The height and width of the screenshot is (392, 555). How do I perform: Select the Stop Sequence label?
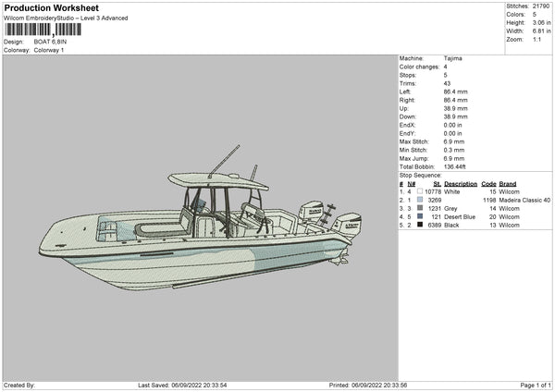point(420,174)
